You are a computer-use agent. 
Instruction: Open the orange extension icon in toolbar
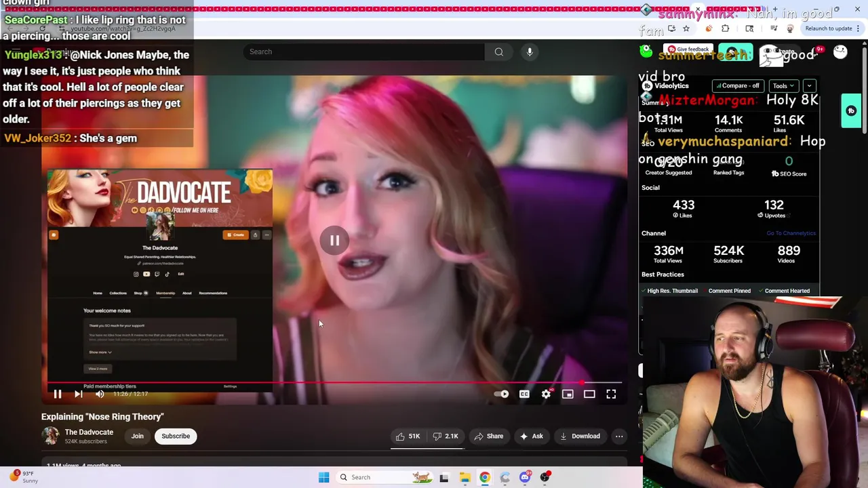pyautogui.click(x=709, y=28)
